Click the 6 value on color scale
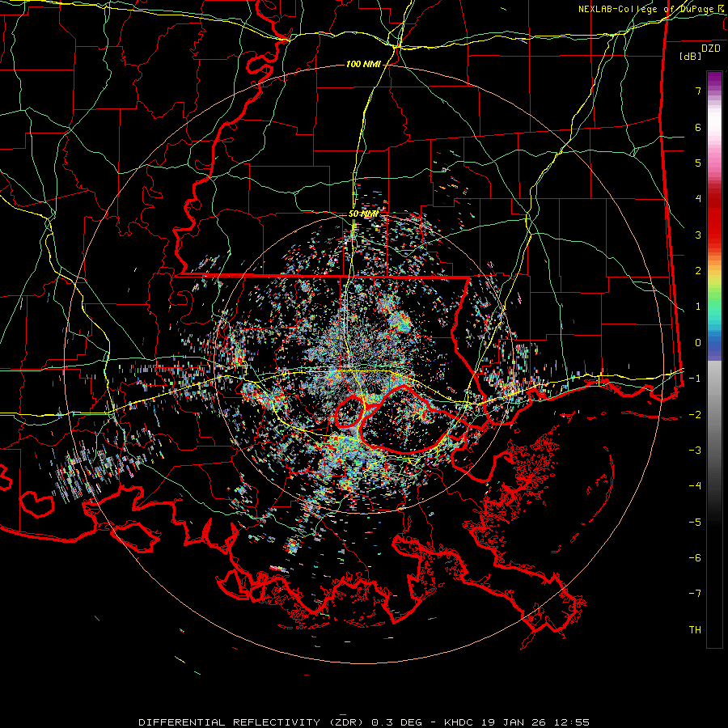728x728 pixels. [x=698, y=127]
